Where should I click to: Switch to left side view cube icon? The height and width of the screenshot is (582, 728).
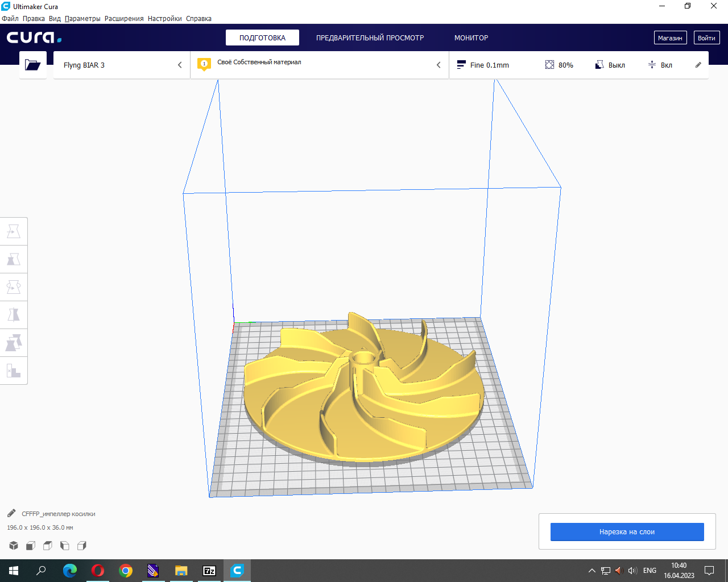pos(65,546)
